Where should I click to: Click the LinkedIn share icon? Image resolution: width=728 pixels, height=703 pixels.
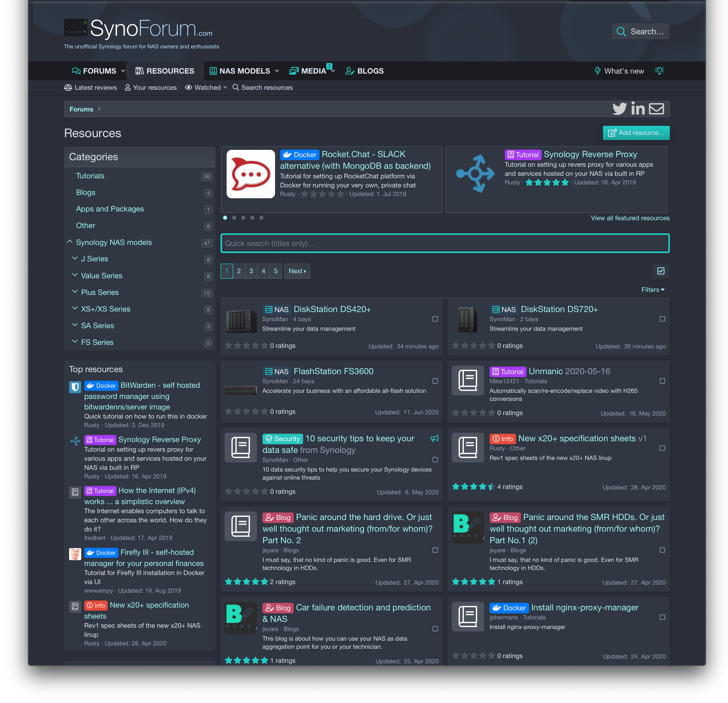638,108
